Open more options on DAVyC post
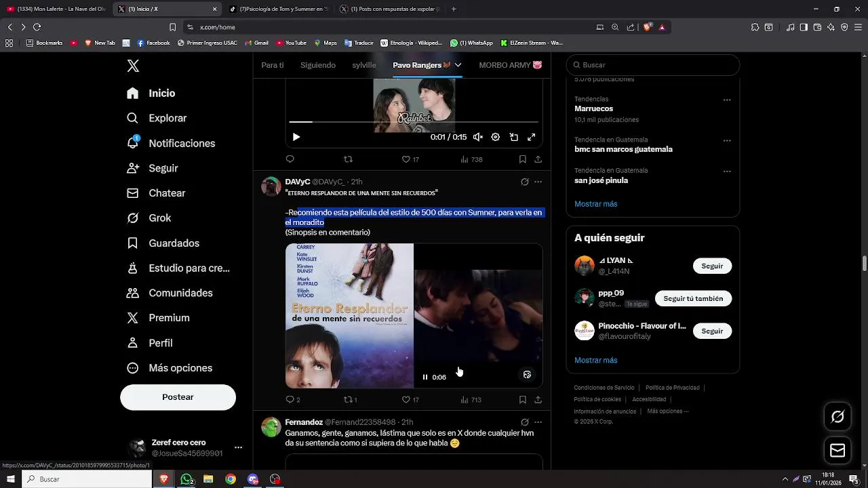This screenshot has width=868, height=488. pos(538,182)
